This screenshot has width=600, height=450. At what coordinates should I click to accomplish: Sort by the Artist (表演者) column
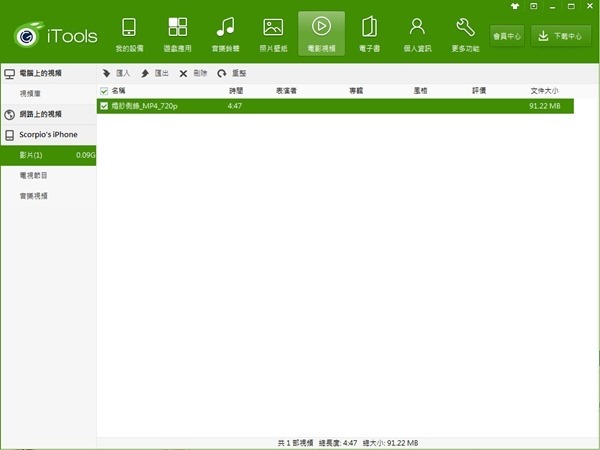tap(286, 91)
